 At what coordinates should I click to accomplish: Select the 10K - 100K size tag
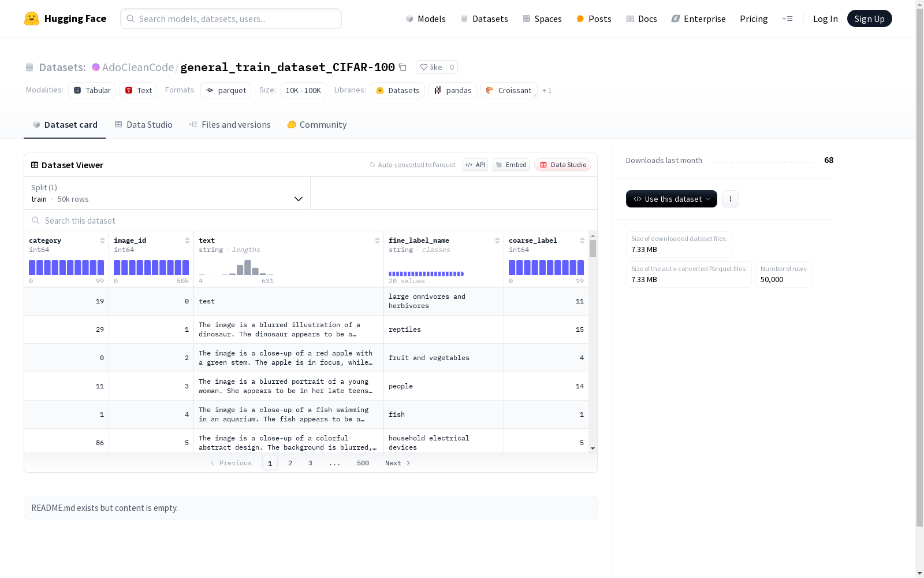click(x=303, y=90)
